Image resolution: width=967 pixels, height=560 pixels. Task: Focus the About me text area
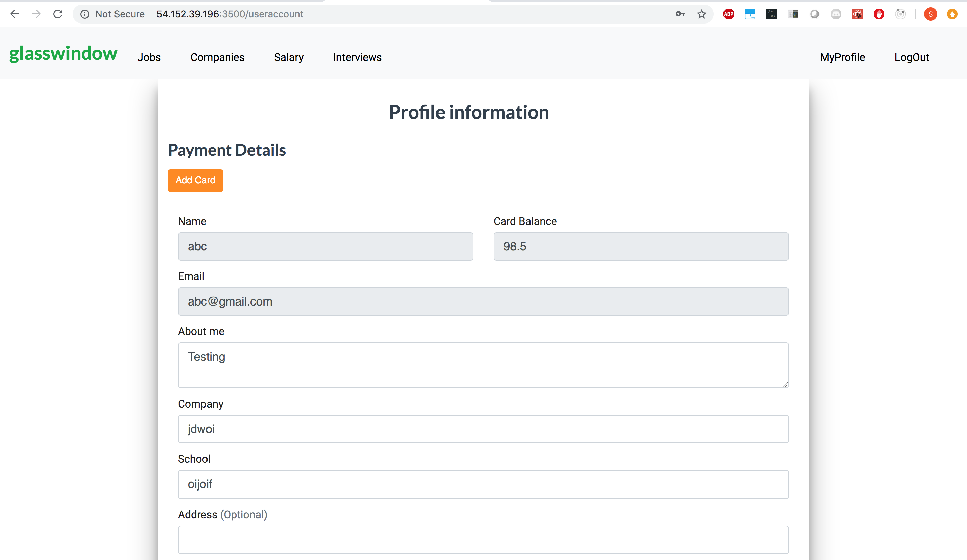(483, 365)
